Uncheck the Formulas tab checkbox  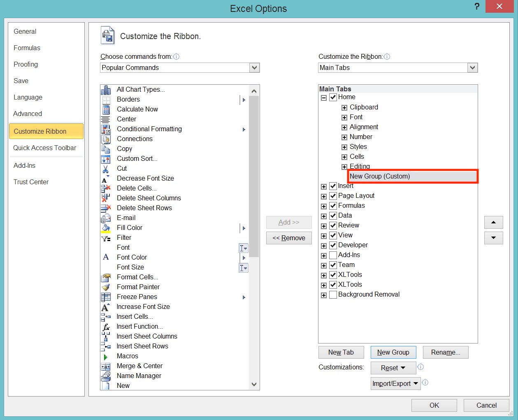point(333,206)
